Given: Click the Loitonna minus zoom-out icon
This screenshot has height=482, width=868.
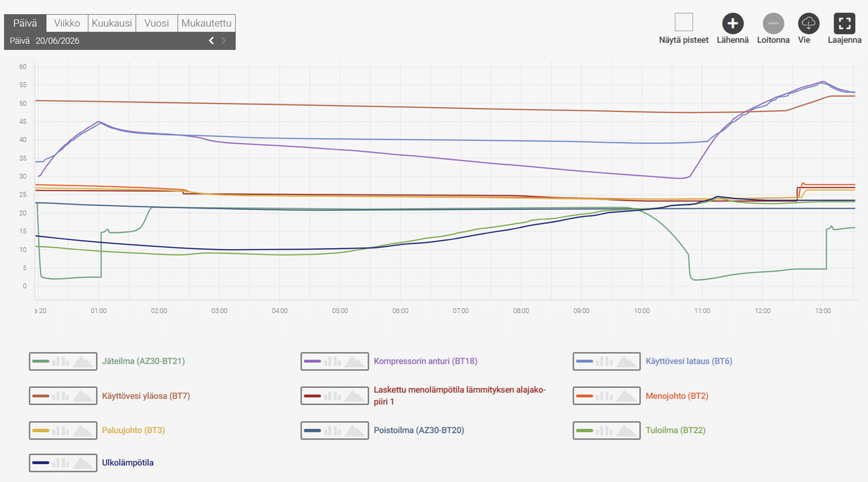Looking at the screenshot, I should point(773,23).
